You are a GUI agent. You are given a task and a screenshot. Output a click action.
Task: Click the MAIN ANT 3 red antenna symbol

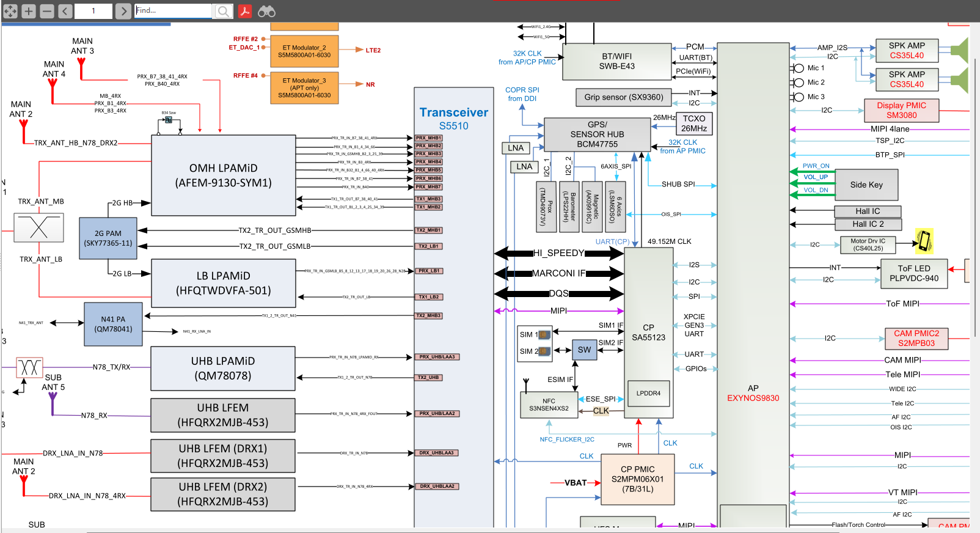click(x=81, y=67)
